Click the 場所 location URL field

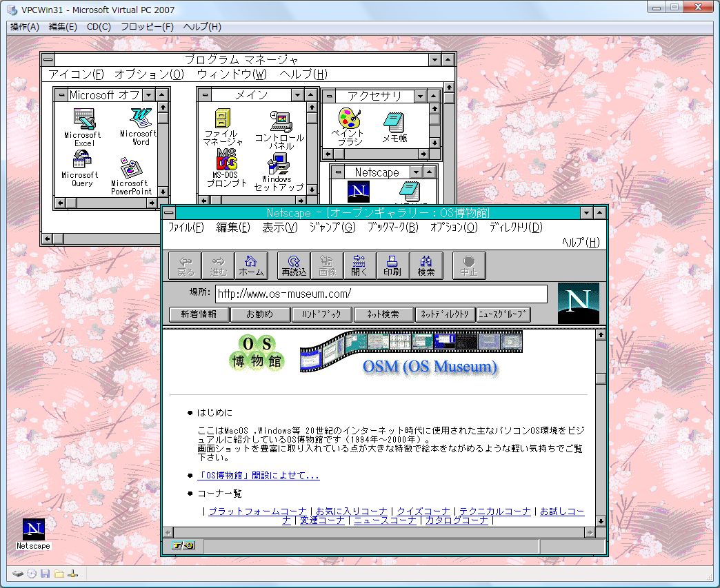click(x=381, y=294)
